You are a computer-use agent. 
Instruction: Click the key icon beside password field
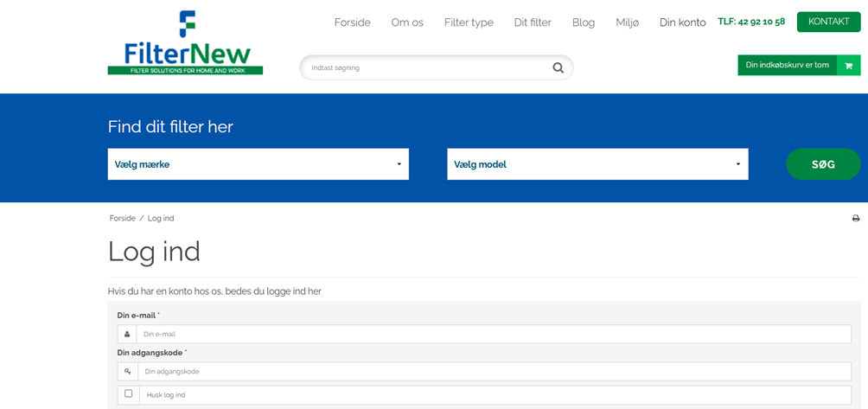[128, 371]
